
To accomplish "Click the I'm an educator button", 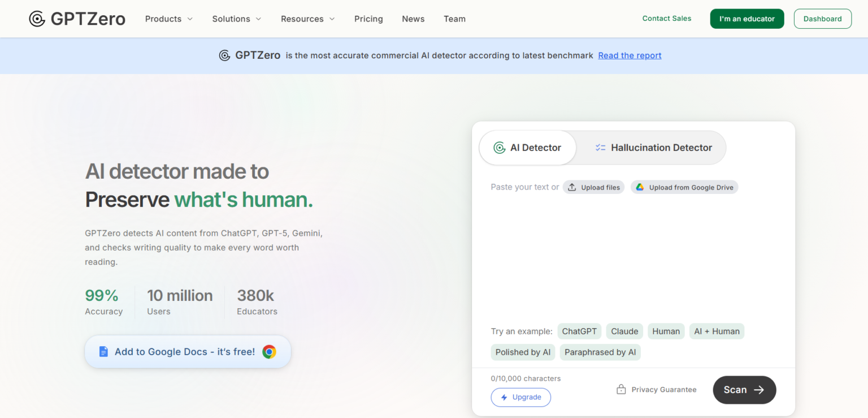I will tap(747, 19).
